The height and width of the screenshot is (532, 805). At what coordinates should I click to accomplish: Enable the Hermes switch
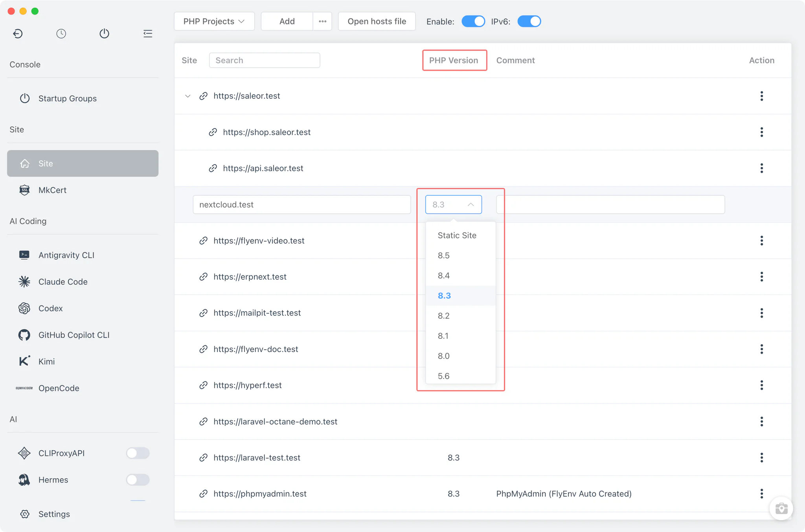click(x=138, y=480)
